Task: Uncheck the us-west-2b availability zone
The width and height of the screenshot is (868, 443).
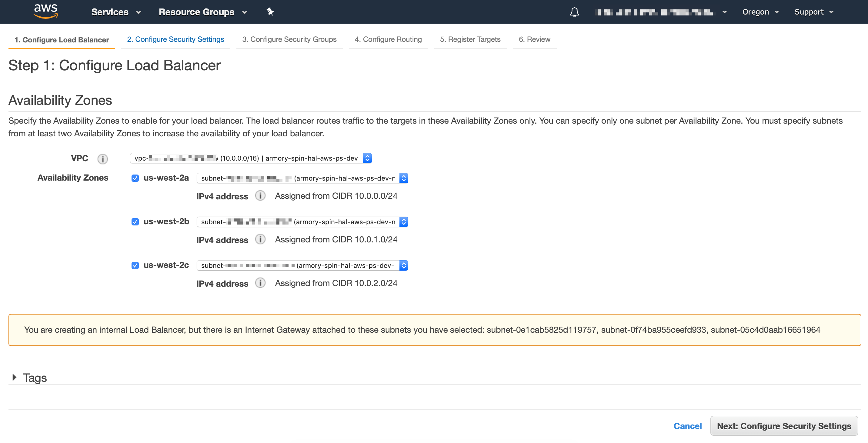Action: tap(135, 222)
